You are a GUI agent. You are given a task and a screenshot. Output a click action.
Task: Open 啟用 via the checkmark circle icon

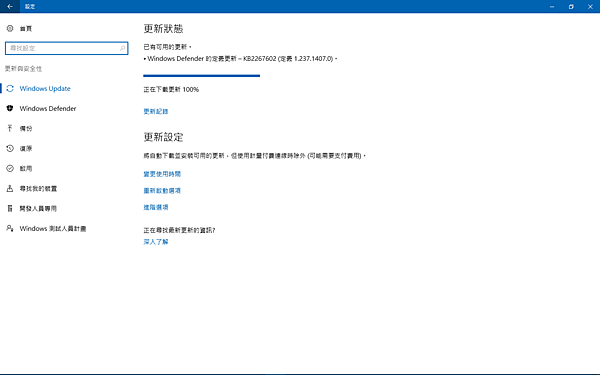[10, 168]
